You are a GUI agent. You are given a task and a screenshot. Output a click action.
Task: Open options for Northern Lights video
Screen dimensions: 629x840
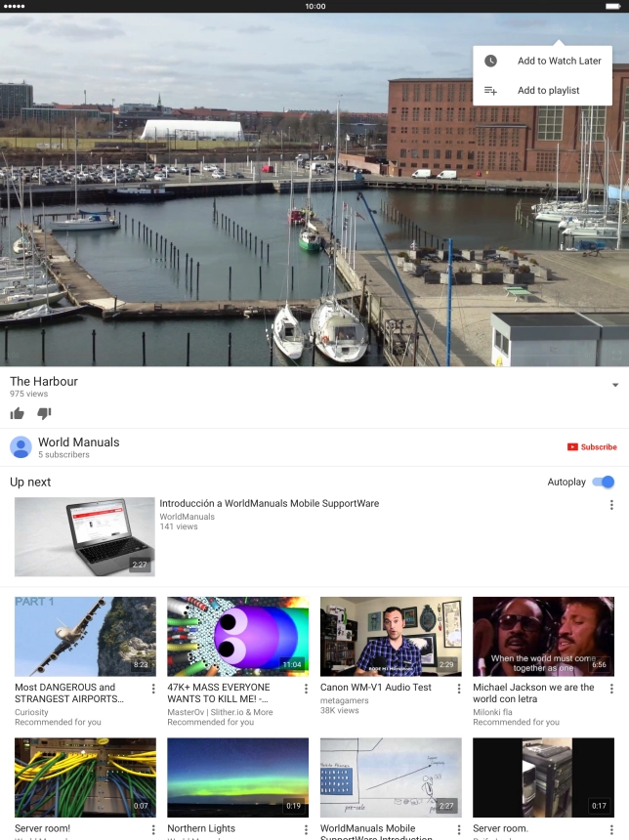306,829
